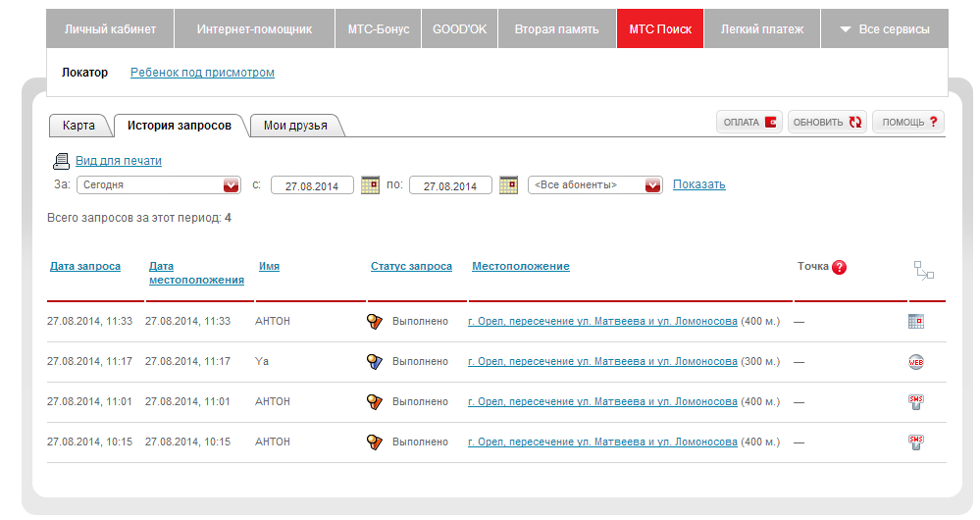Switch to the Мои друзья tab
The height and width of the screenshot is (520, 980).
click(295, 126)
